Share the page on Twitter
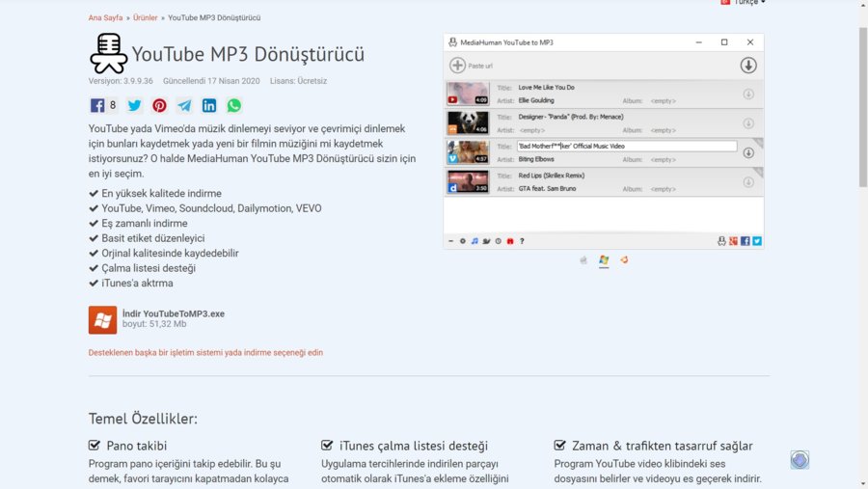Viewport: 868px width, 489px height. point(134,105)
